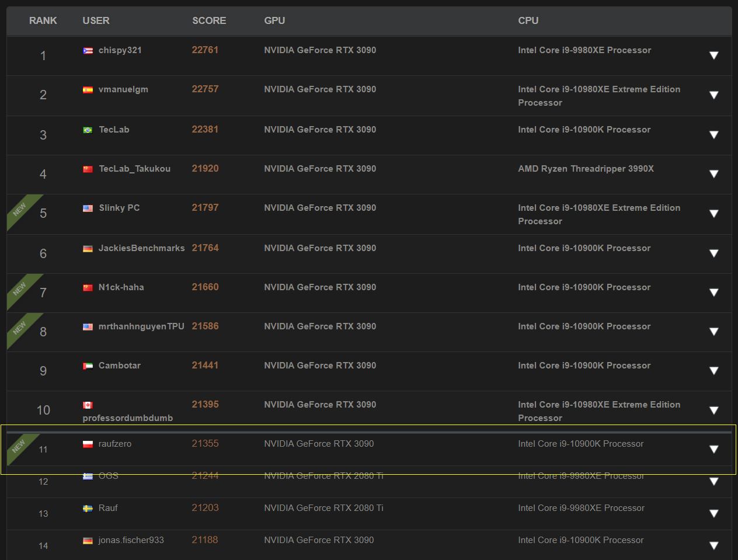The width and height of the screenshot is (738, 560).
Task: Expand details for chispy321's rank 1 result
Action: (x=713, y=55)
